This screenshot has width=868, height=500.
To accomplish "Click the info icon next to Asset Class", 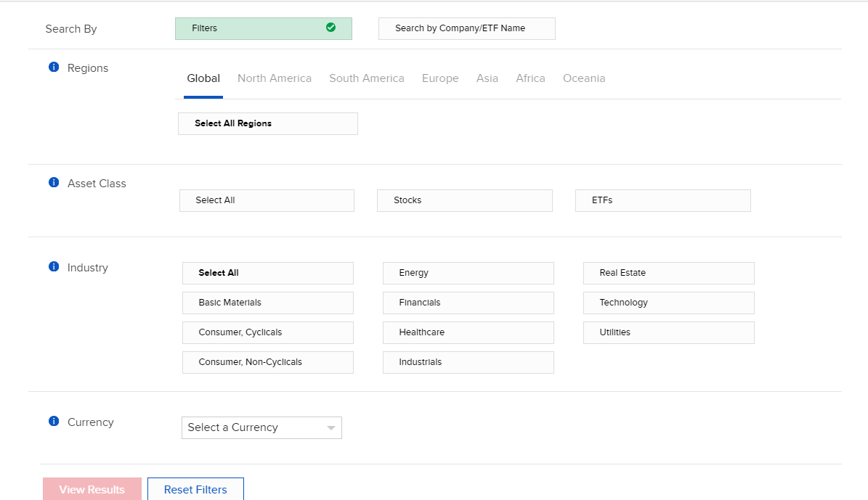I will click(x=53, y=183).
